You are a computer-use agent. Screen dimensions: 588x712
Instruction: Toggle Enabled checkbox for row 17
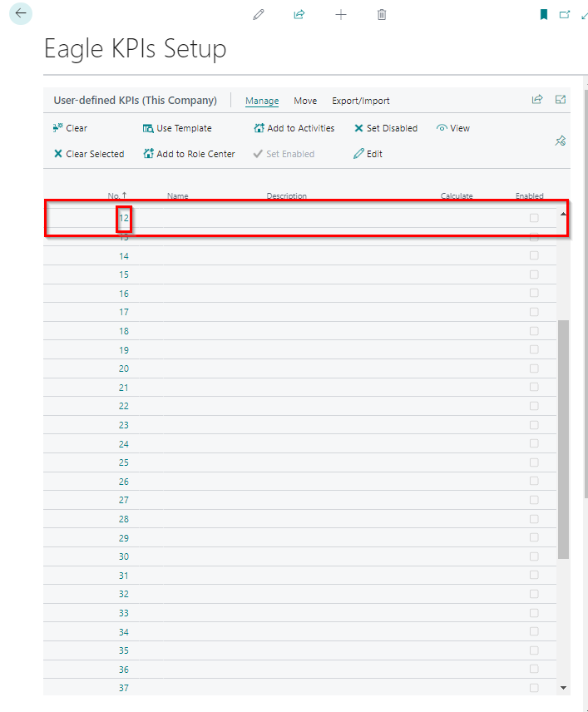coord(534,312)
